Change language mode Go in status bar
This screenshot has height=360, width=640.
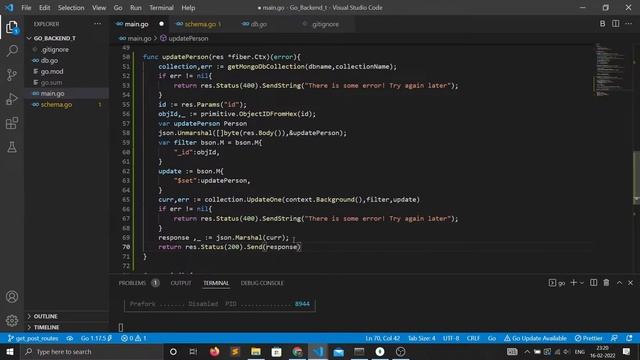tap(492, 338)
